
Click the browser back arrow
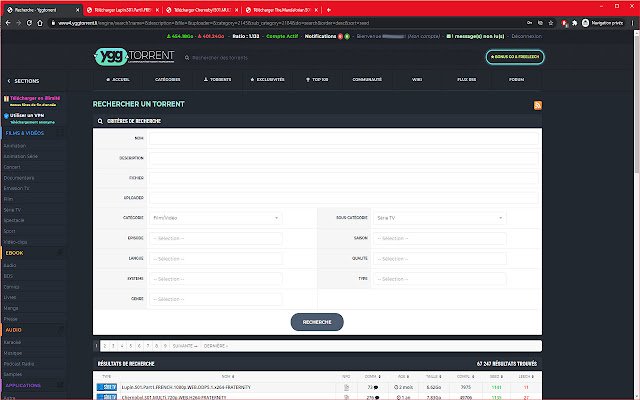(8, 23)
